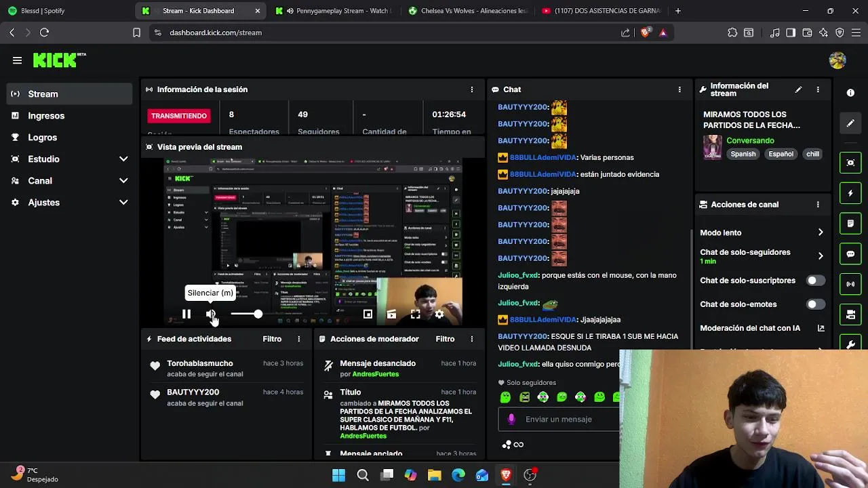Open Windows Start menu

click(x=338, y=475)
